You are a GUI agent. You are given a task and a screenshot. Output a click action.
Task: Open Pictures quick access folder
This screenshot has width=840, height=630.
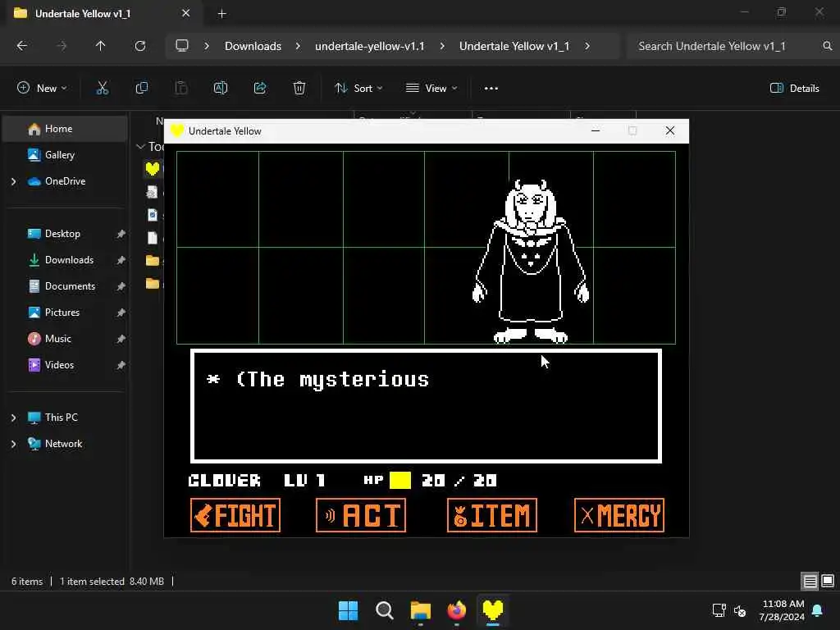point(62,313)
